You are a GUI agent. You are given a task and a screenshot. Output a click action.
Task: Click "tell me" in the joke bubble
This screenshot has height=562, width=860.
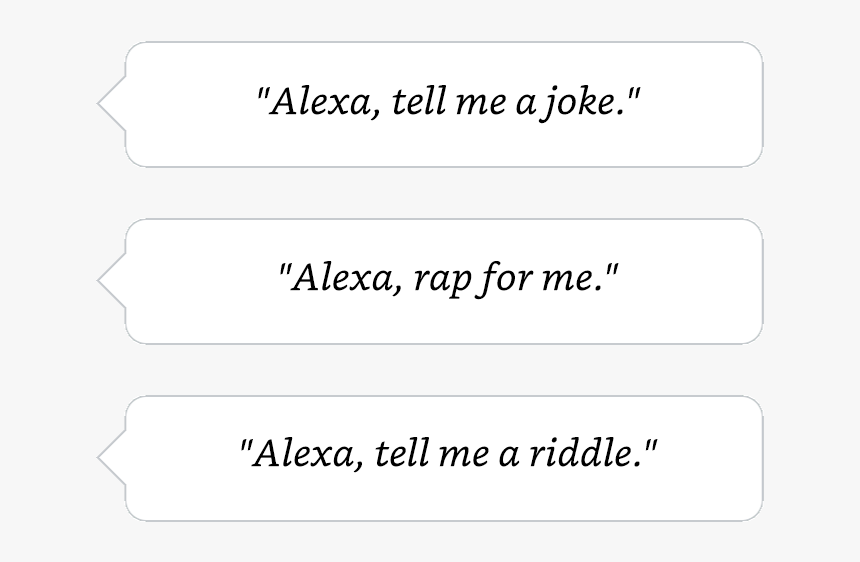(449, 102)
